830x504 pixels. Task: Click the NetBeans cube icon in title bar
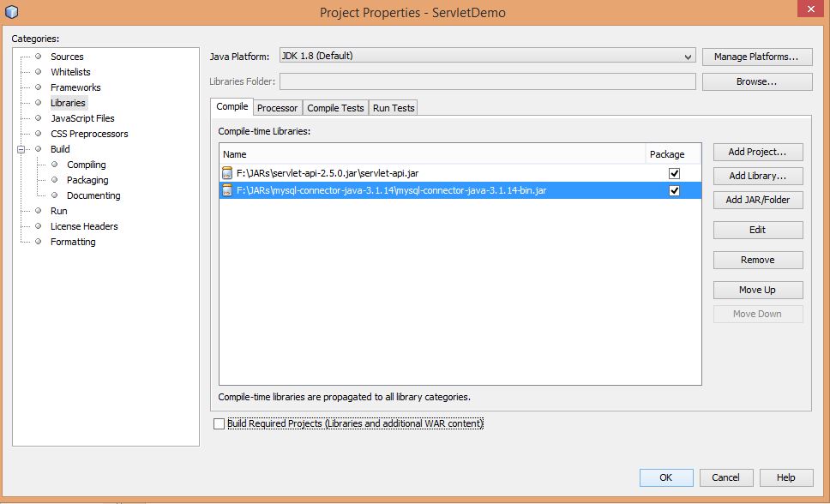[11, 12]
